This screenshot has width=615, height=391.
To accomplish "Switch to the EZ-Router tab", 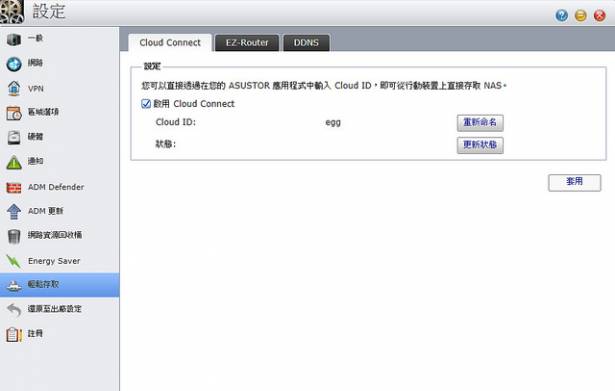I will click(247, 42).
